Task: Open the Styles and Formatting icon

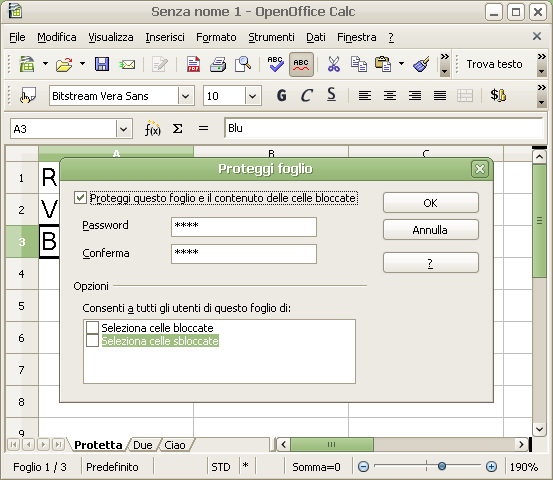Action: pos(28,96)
